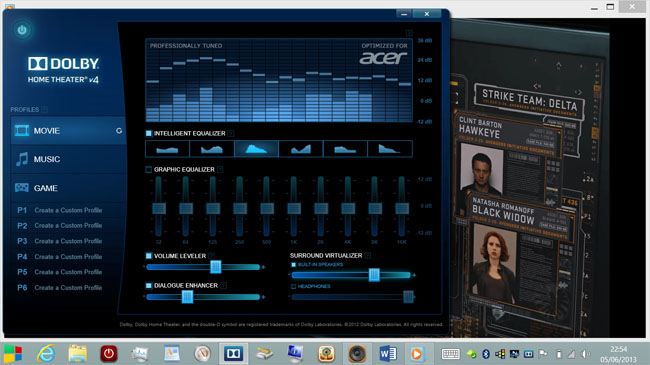Select the first Intelligent Equalizer preset shape
Viewport: 650px width, 365px height.
(167, 148)
